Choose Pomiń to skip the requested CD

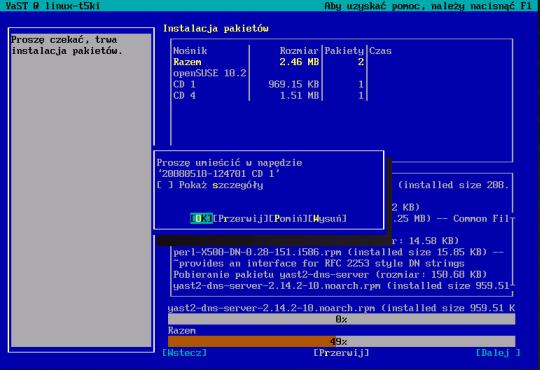tap(288, 218)
